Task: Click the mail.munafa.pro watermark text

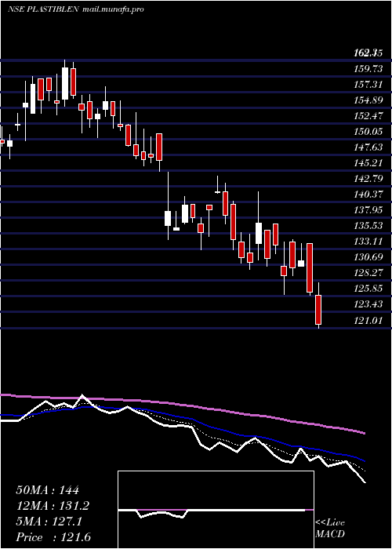Action: pyautogui.click(x=113, y=9)
